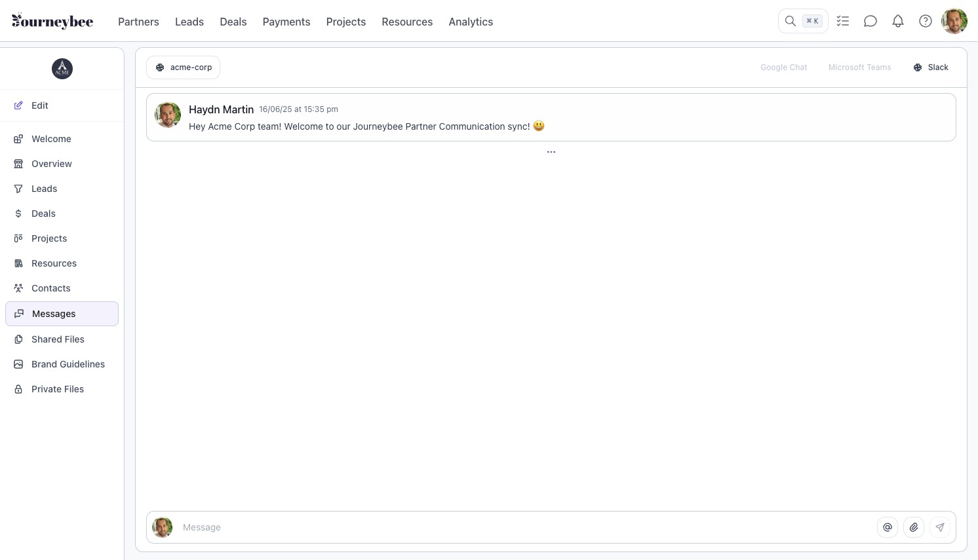Switch to the Google Chat tab

point(784,67)
